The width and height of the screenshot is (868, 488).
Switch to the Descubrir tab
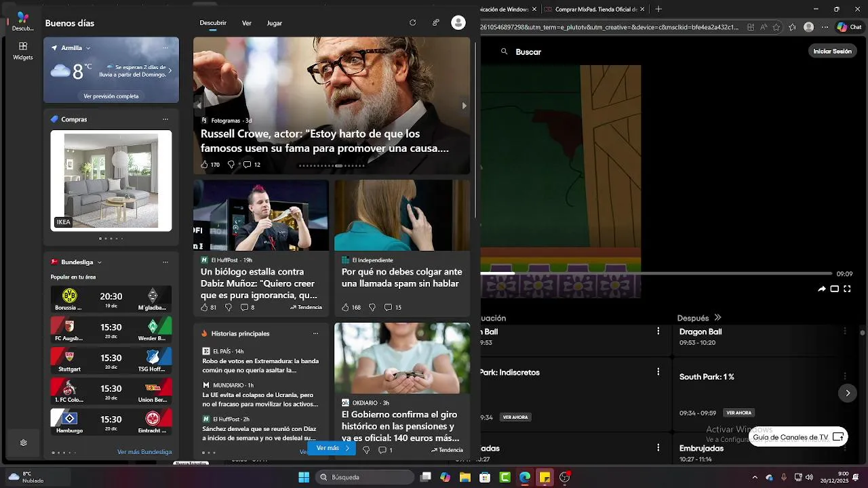point(213,23)
